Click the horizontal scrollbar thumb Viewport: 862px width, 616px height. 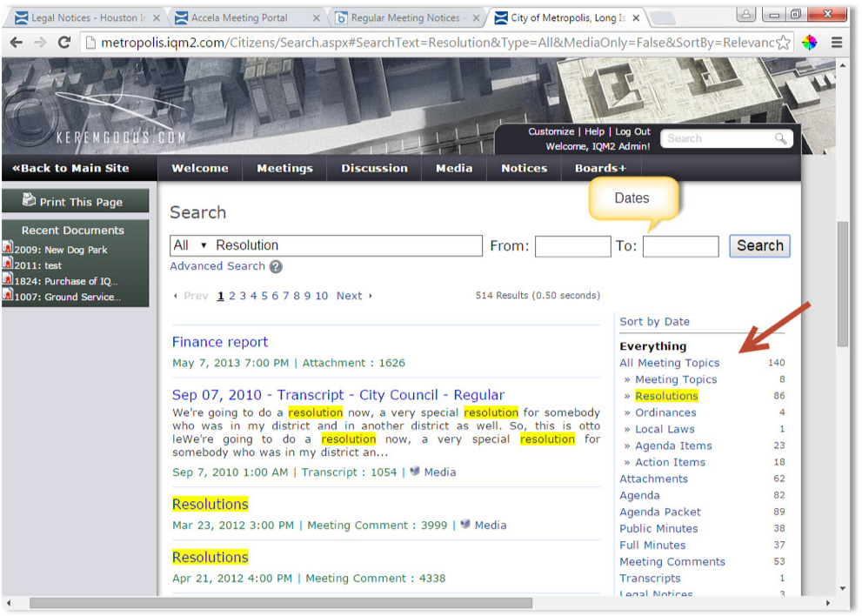tap(281, 603)
